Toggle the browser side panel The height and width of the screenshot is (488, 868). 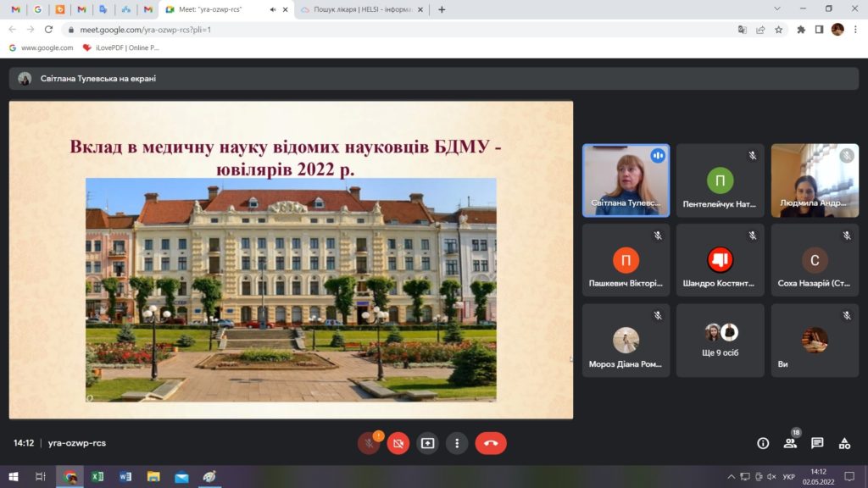(x=820, y=30)
